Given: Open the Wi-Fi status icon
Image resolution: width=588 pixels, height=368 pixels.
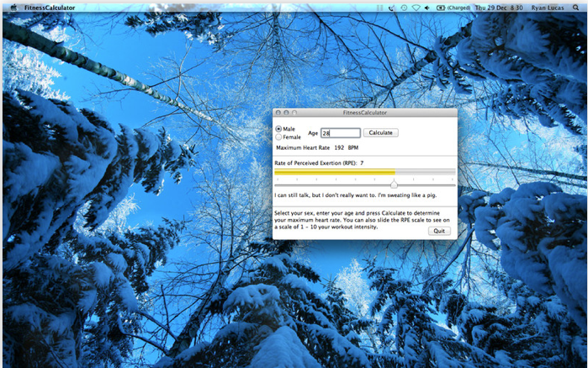Looking at the screenshot, I should point(416,8).
